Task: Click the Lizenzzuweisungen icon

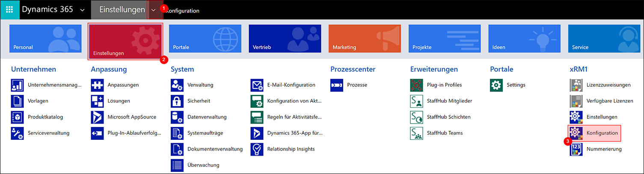Action: coord(576,85)
